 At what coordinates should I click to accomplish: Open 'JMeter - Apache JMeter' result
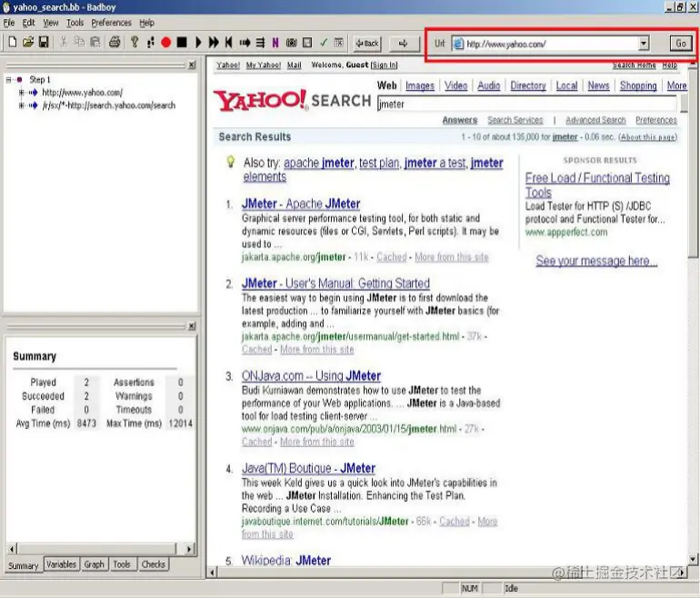pyautogui.click(x=301, y=204)
